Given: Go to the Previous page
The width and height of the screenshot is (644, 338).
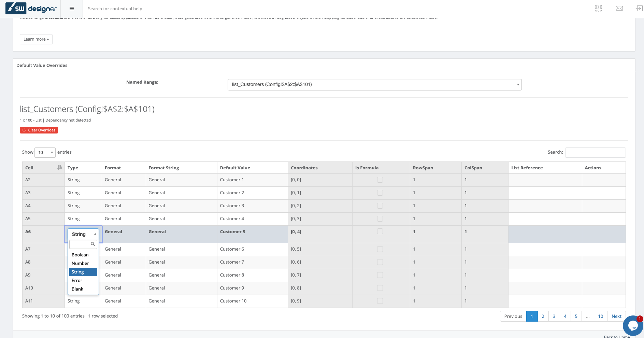Looking at the screenshot, I should [513, 316].
